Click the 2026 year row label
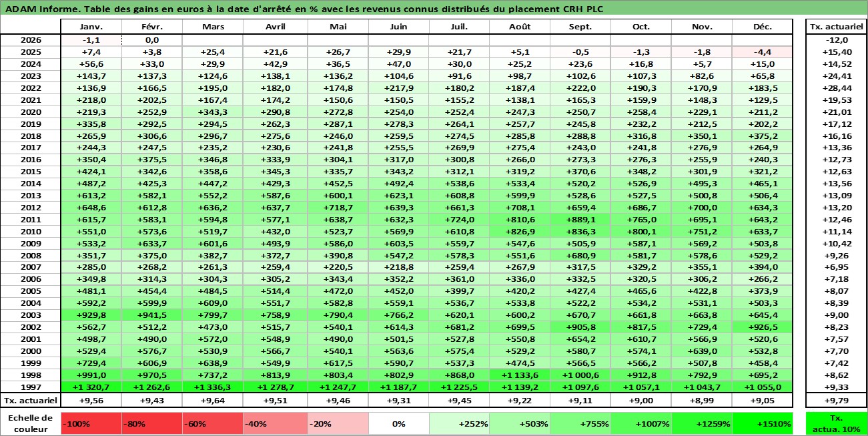 point(30,40)
